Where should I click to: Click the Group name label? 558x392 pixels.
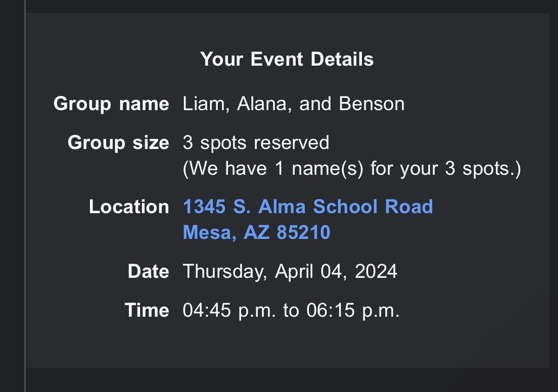pyautogui.click(x=111, y=104)
